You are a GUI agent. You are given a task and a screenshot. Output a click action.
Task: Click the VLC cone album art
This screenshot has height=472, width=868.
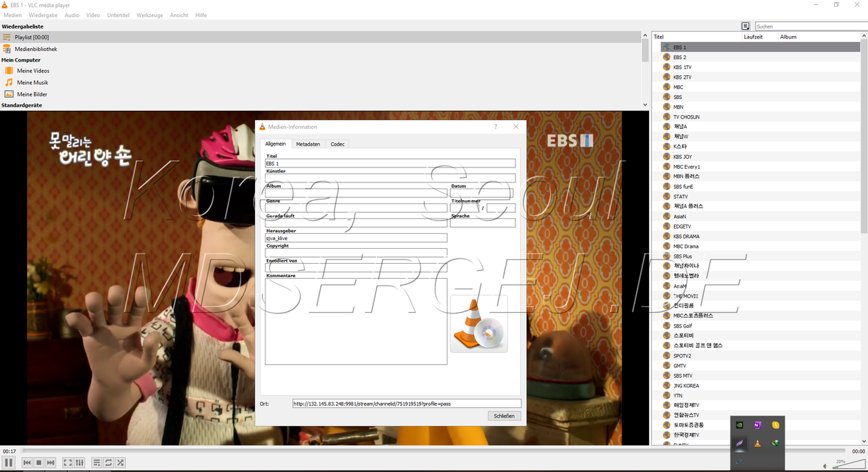click(x=479, y=323)
